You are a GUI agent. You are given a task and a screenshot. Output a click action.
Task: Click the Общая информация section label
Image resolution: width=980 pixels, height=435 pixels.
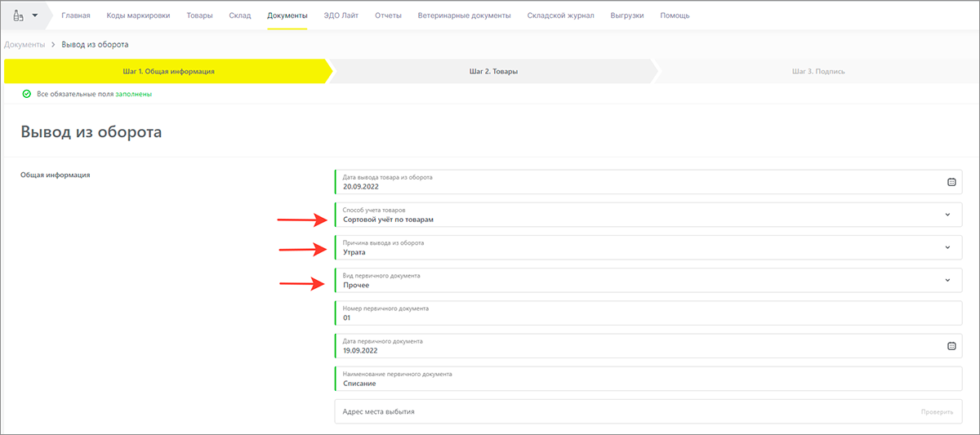[x=55, y=175]
